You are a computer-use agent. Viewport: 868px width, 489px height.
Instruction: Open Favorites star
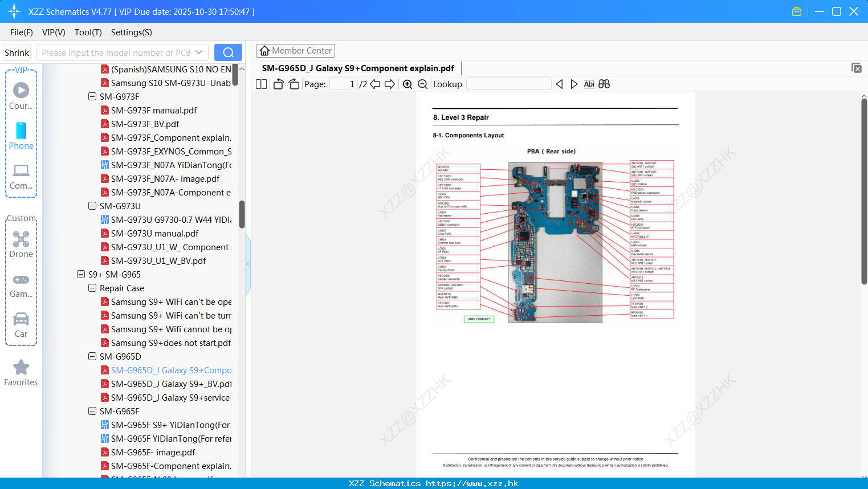click(x=21, y=373)
